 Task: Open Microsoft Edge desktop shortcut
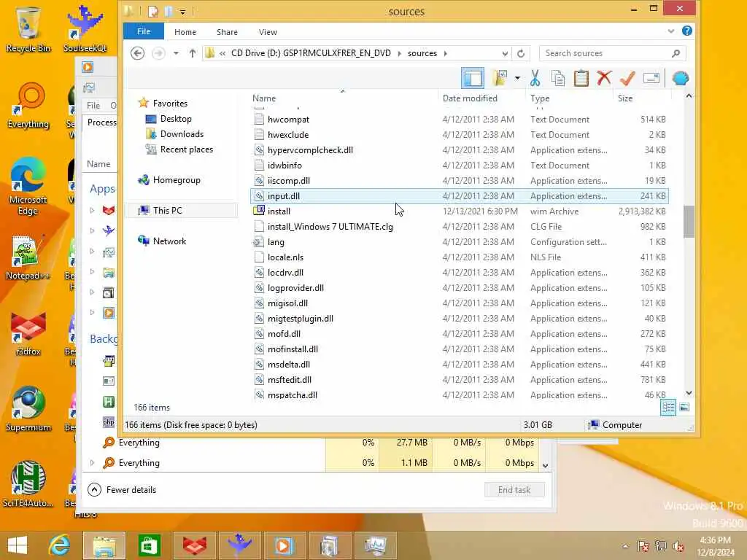point(28,187)
